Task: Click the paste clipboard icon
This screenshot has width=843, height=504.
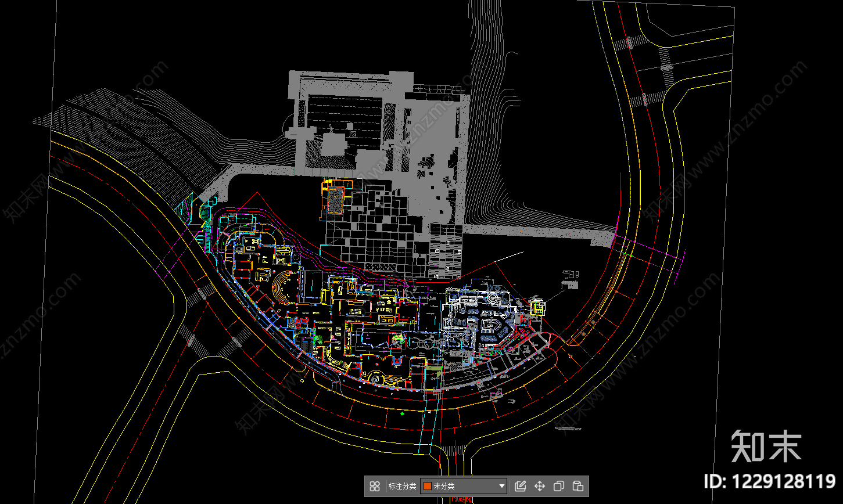Action: coord(577,486)
